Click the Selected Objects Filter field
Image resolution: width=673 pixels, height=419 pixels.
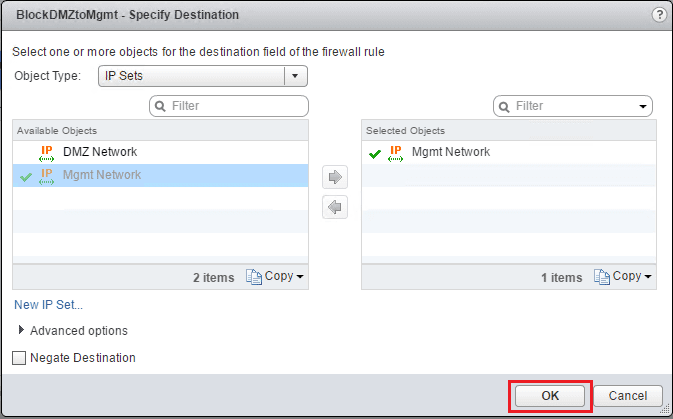click(x=572, y=106)
